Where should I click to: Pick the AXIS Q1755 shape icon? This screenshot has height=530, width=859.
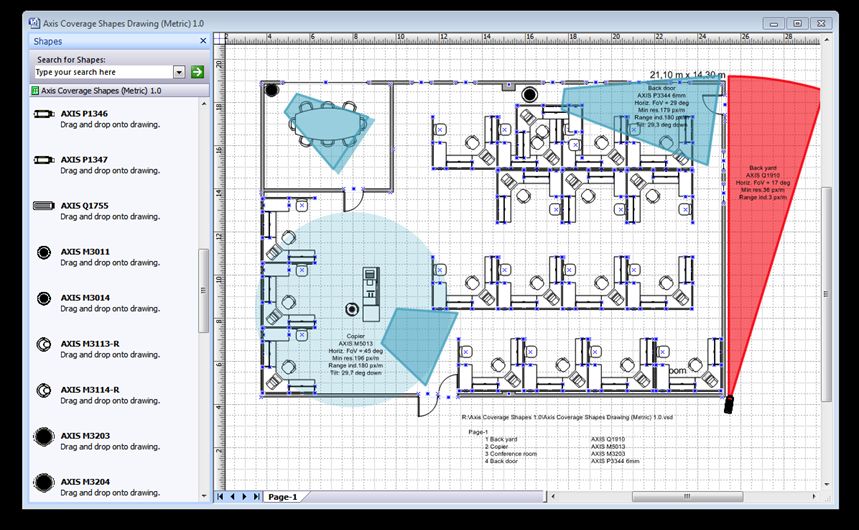tap(44, 206)
